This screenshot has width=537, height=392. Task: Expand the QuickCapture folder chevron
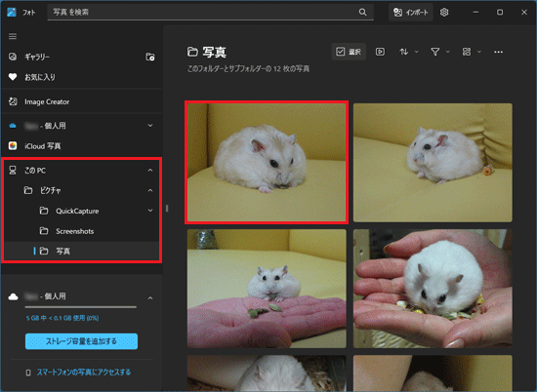(150, 211)
